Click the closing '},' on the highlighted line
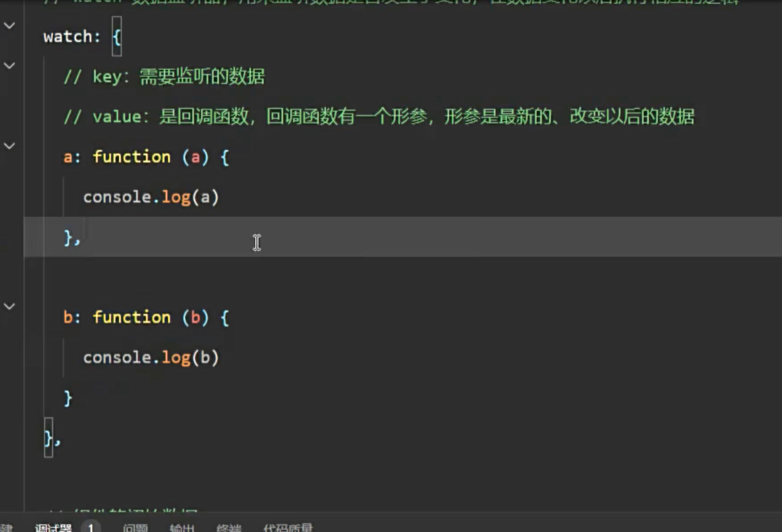This screenshot has width=782, height=532. click(72, 238)
